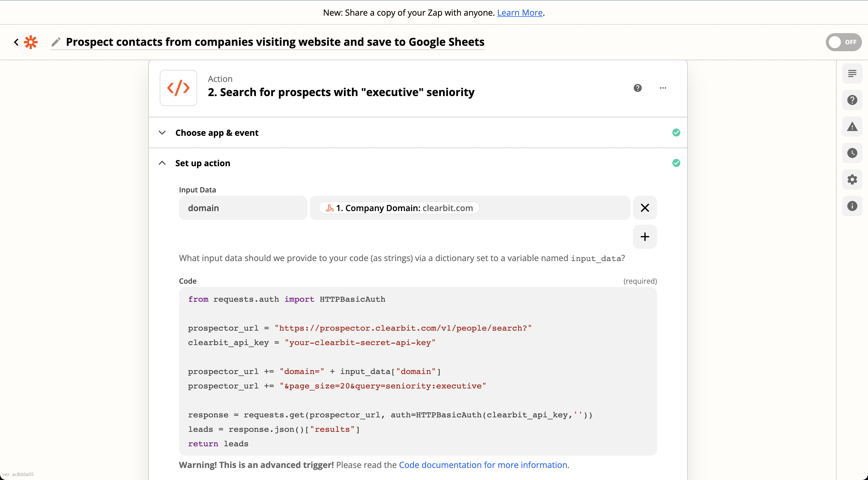Click the Zap title text to rename
Image resolution: width=868 pixels, height=480 pixels.
pos(275,42)
